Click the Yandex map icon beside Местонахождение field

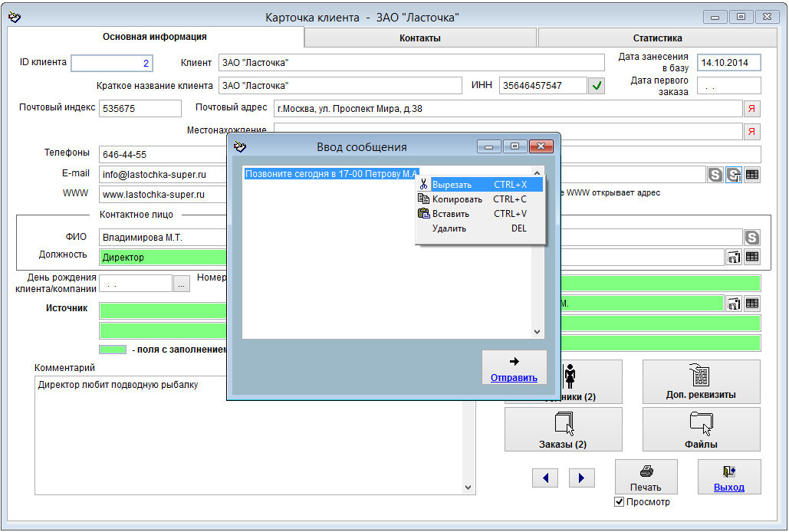coord(751,132)
